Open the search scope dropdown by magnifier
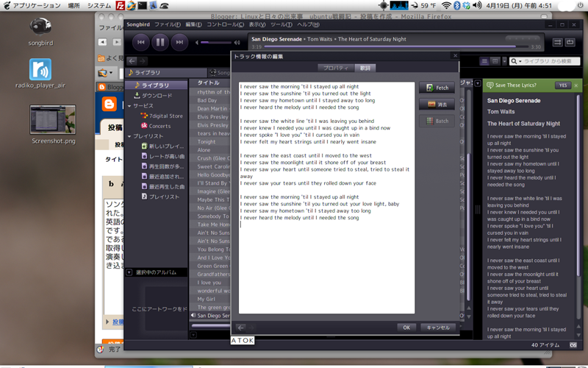 (516, 61)
